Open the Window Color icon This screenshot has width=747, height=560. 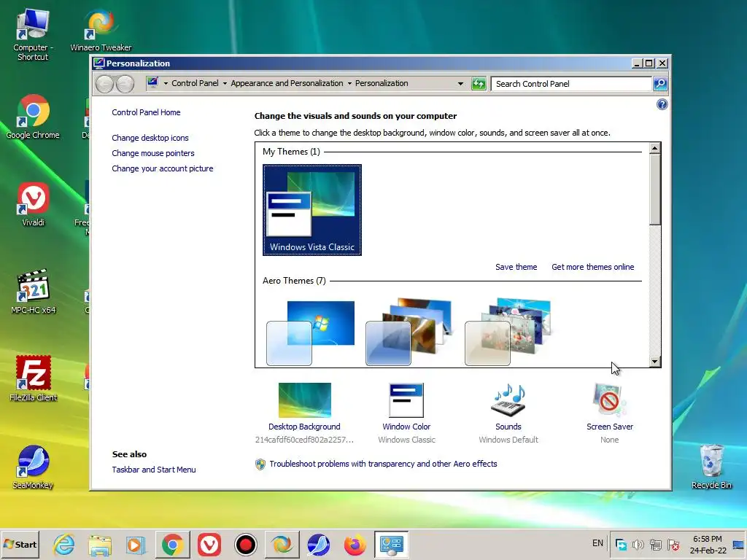pos(406,400)
